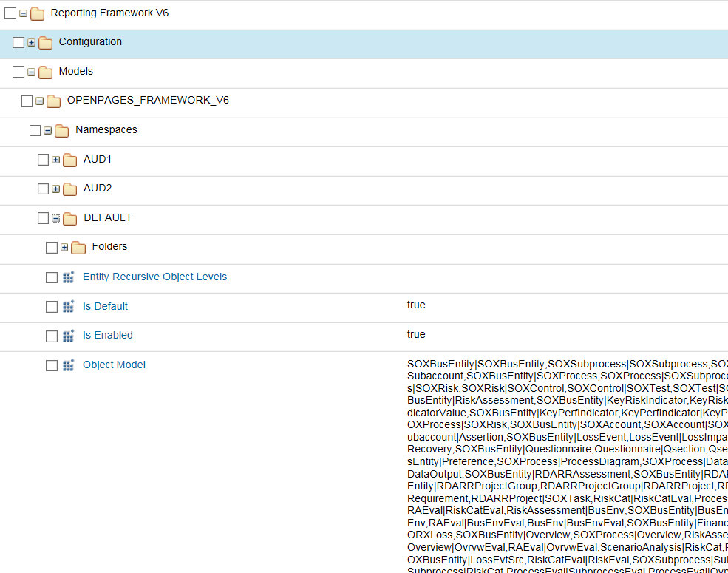Image resolution: width=728 pixels, height=573 pixels.
Task: Click the Entity Recursive Object Levels setting icon
Action: [69, 277]
